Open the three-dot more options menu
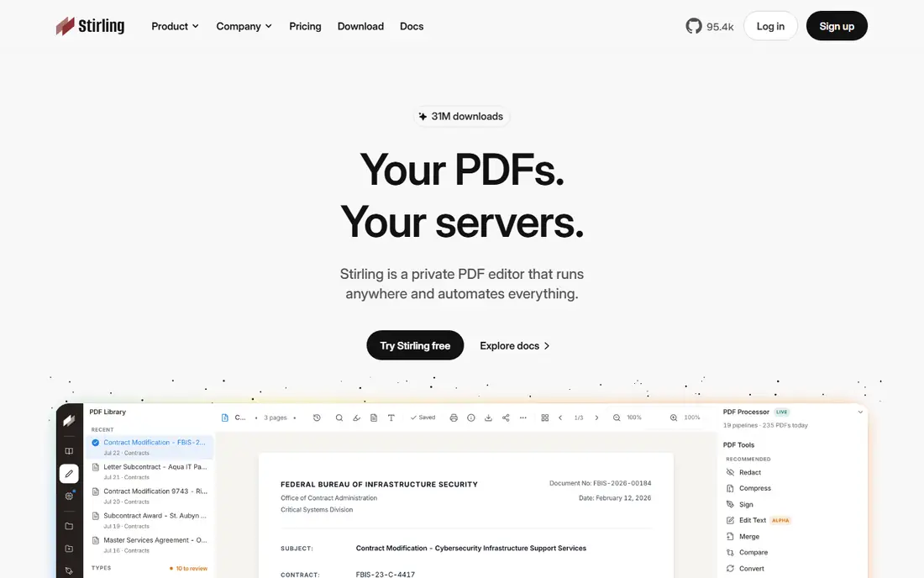924x578 pixels. tap(522, 418)
